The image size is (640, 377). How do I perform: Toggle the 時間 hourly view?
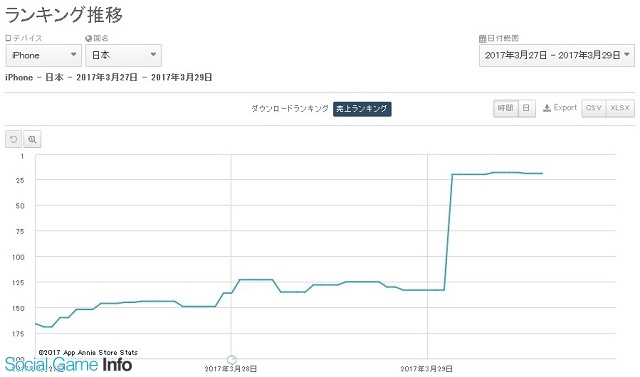click(506, 108)
